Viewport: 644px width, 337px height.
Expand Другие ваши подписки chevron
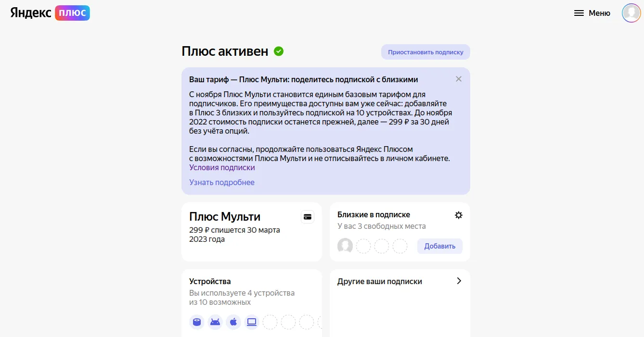(459, 281)
